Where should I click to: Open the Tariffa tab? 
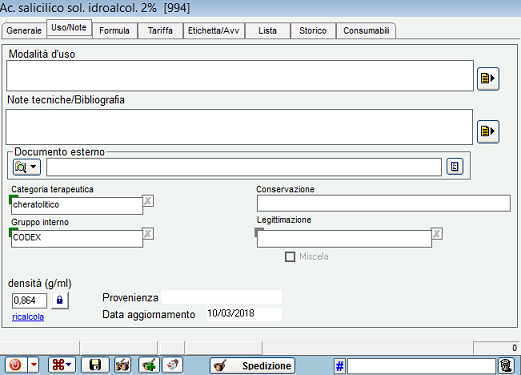tap(160, 31)
